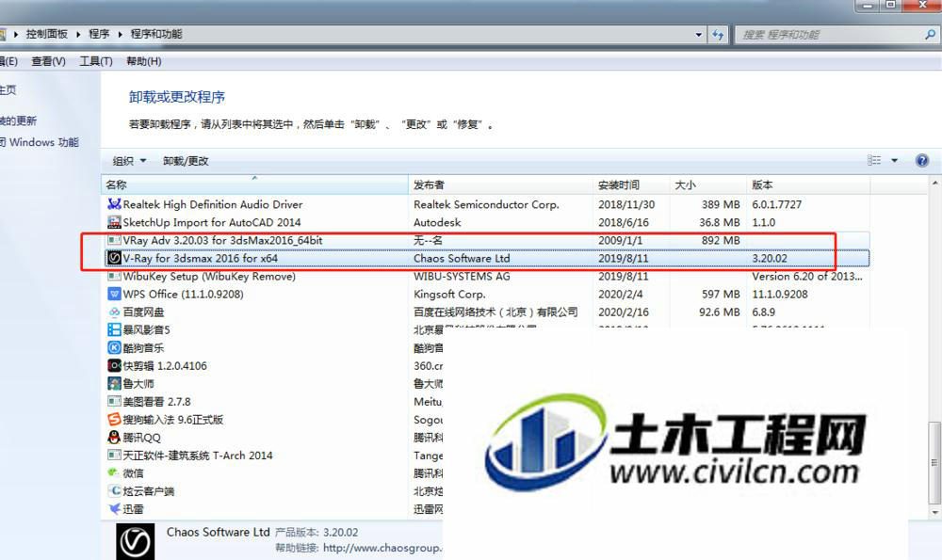This screenshot has height=560, width=942.
Task: Sort by the 名称 column header
Action: click(254, 184)
